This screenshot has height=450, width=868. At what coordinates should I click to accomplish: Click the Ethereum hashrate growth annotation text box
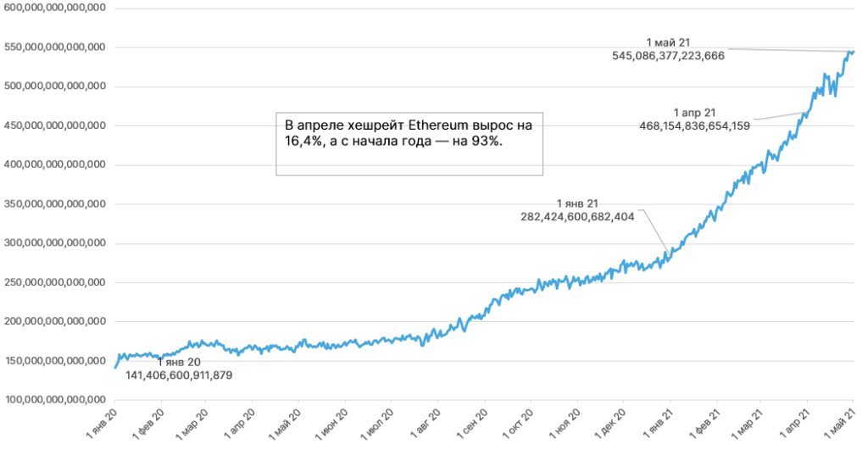409,142
